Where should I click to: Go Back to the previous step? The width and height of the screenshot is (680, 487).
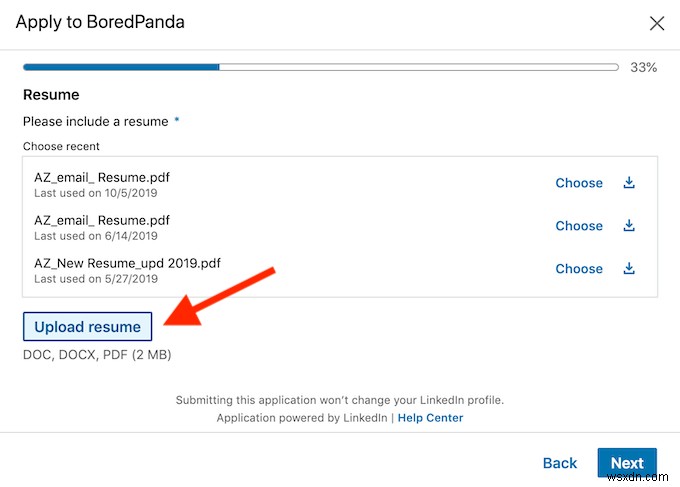[560, 463]
